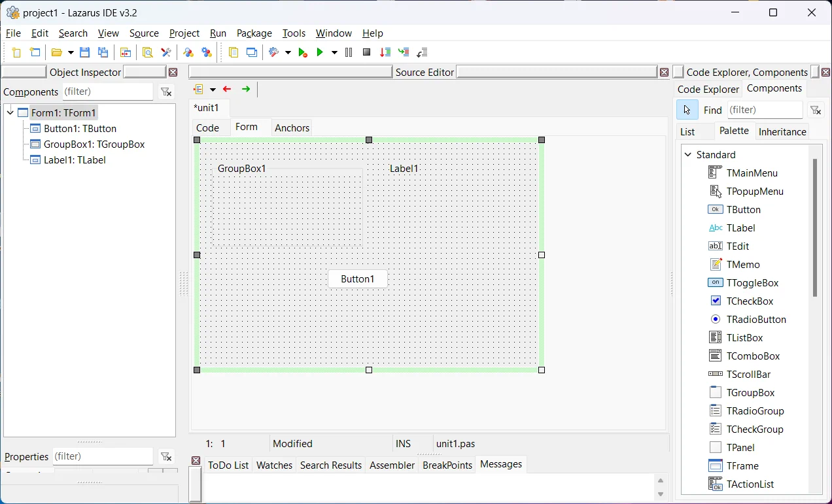Open the Tools menu
The width and height of the screenshot is (832, 504).
coord(294,33)
